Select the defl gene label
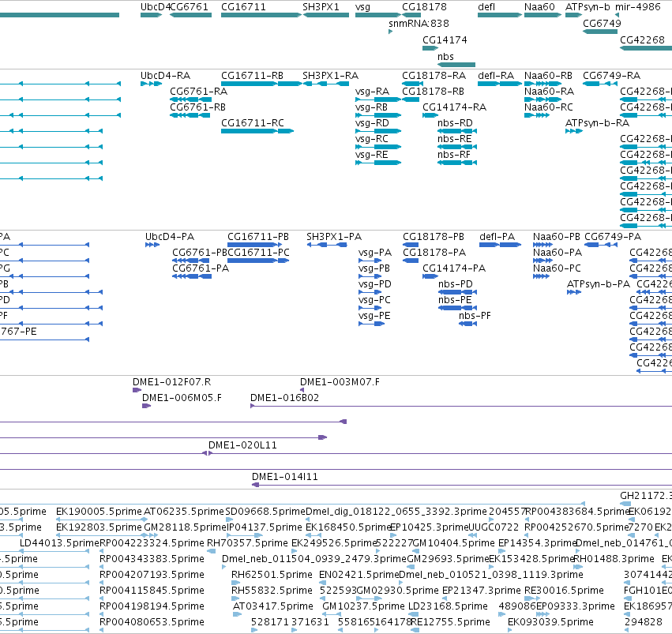Image resolution: width=672 pixels, height=634 pixels. point(486,7)
